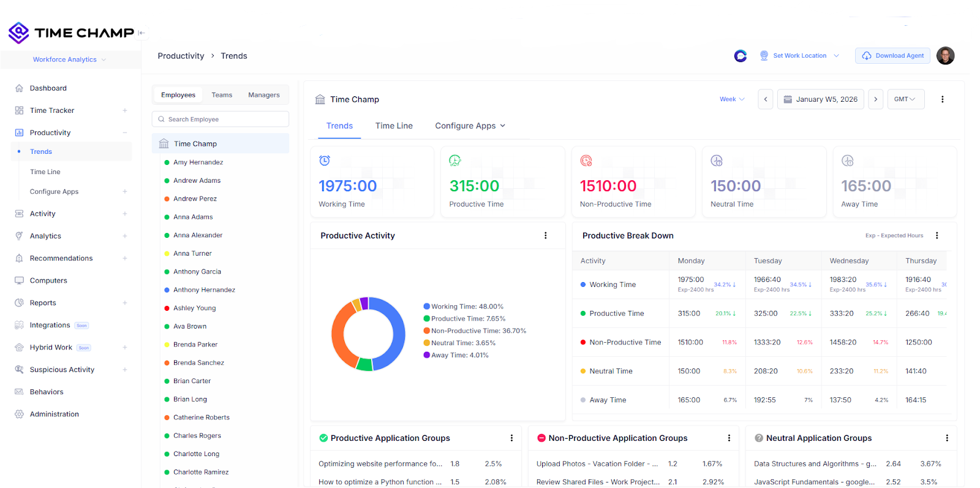Click the Time Champ logo icon
This screenshot has width=980, height=488.
click(19, 32)
